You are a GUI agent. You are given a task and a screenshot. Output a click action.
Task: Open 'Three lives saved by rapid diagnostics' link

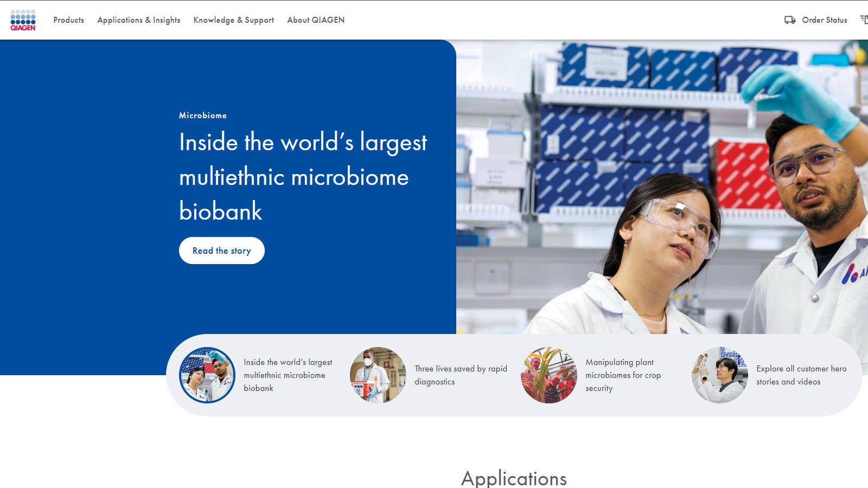461,375
